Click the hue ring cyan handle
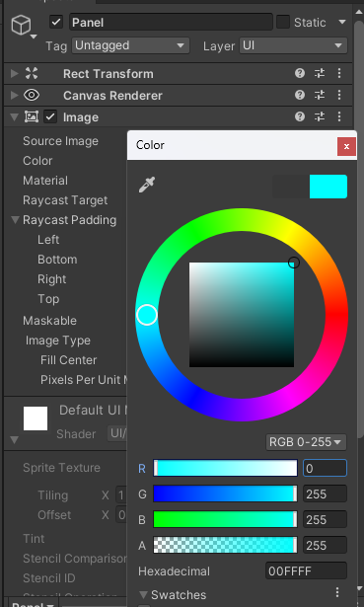 click(147, 315)
